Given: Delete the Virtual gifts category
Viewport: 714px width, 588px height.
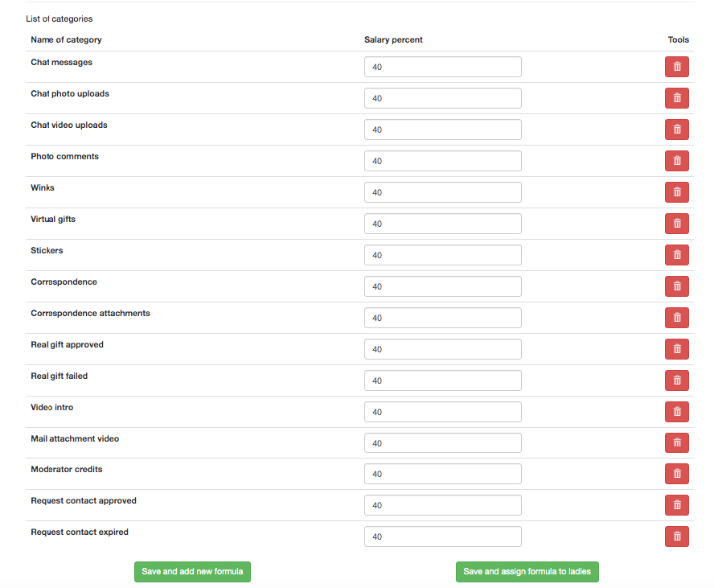Looking at the screenshot, I should pyautogui.click(x=677, y=224).
